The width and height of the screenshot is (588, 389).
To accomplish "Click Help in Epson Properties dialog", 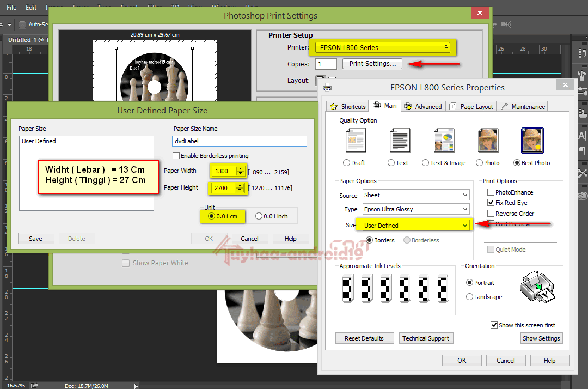I will (550, 361).
